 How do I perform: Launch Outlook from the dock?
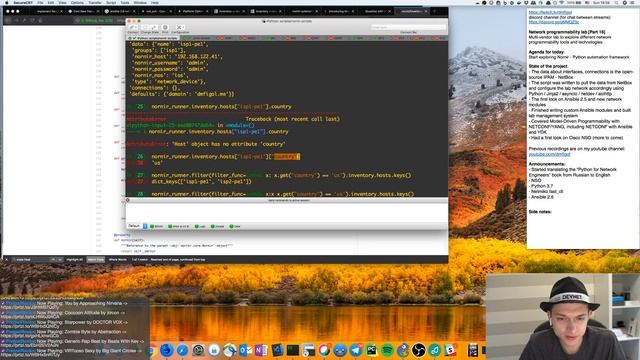pos(245,350)
